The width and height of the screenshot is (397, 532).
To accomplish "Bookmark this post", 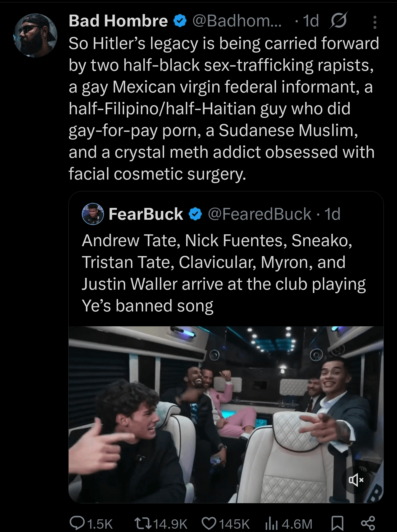I will tap(337, 523).
